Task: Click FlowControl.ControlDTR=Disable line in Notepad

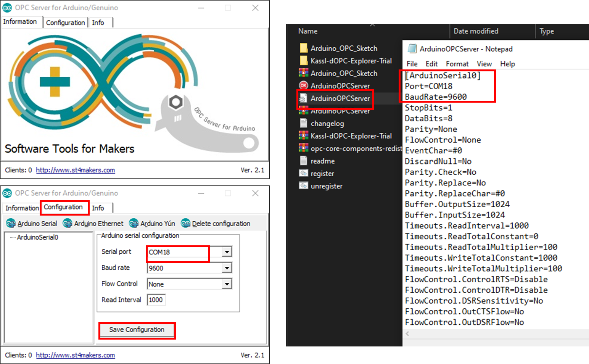Action: click(x=476, y=290)
